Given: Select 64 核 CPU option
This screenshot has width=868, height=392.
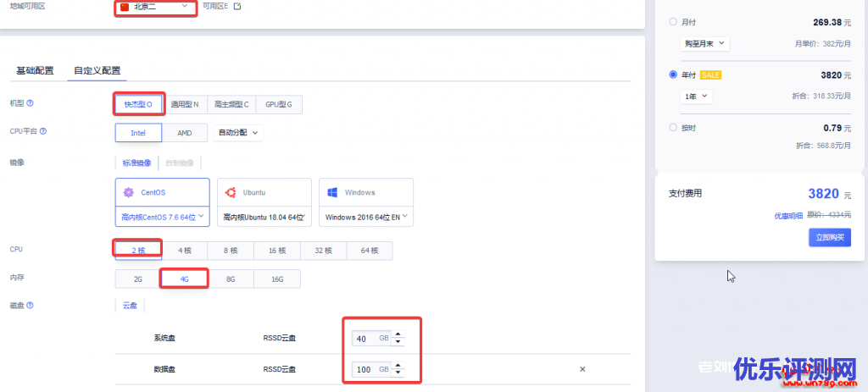Looking at the screenshot, I should (370, 251).
